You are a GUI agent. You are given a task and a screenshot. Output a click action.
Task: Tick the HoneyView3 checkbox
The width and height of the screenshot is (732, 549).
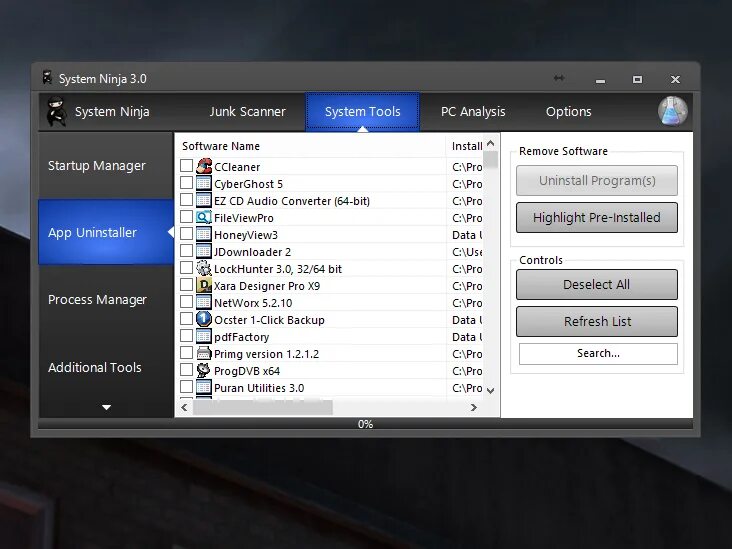(x=187, y=233)
